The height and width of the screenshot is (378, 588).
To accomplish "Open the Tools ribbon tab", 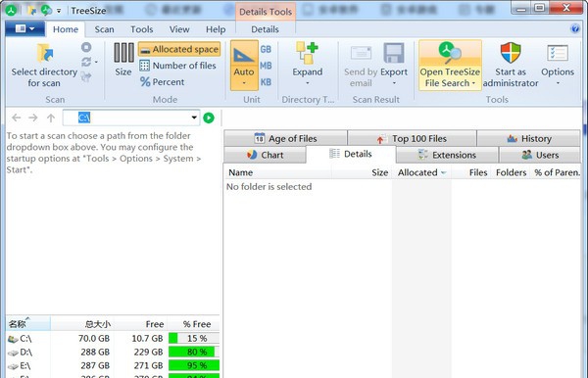I will point(142,29).
